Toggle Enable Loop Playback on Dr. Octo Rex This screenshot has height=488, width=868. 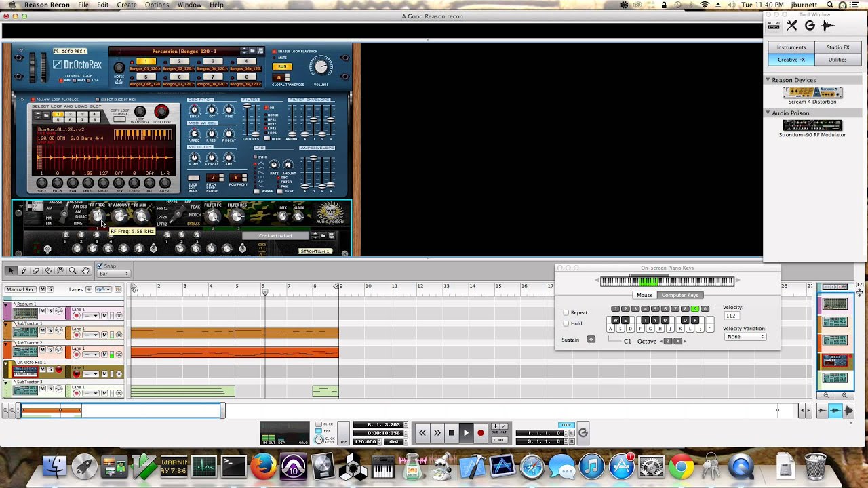[275, 52]
